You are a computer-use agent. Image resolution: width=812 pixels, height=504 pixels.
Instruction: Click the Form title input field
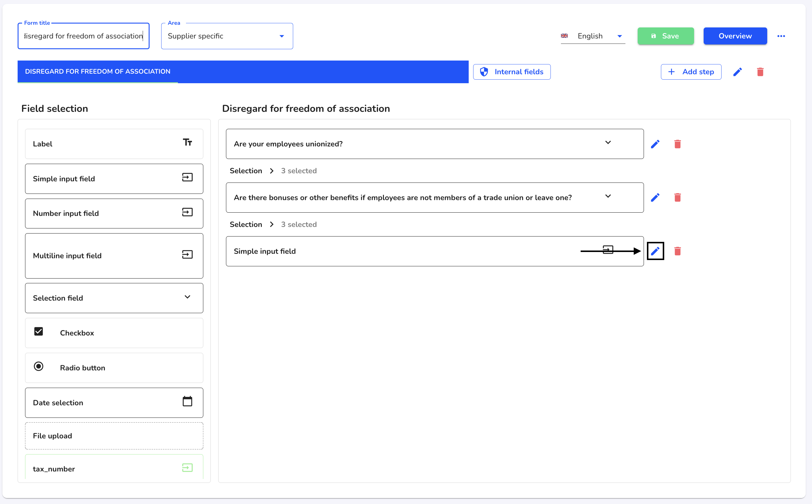tap(83, 36)
